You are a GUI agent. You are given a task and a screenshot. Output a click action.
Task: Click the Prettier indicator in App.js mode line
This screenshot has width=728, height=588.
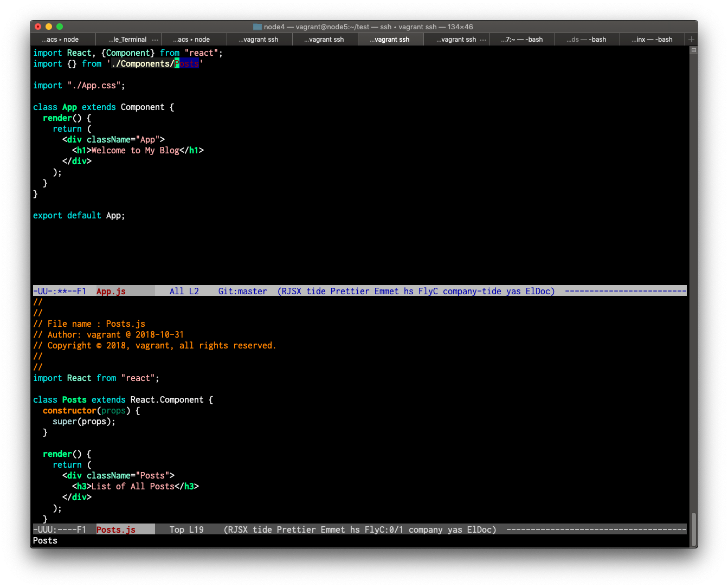coord(350,291)
